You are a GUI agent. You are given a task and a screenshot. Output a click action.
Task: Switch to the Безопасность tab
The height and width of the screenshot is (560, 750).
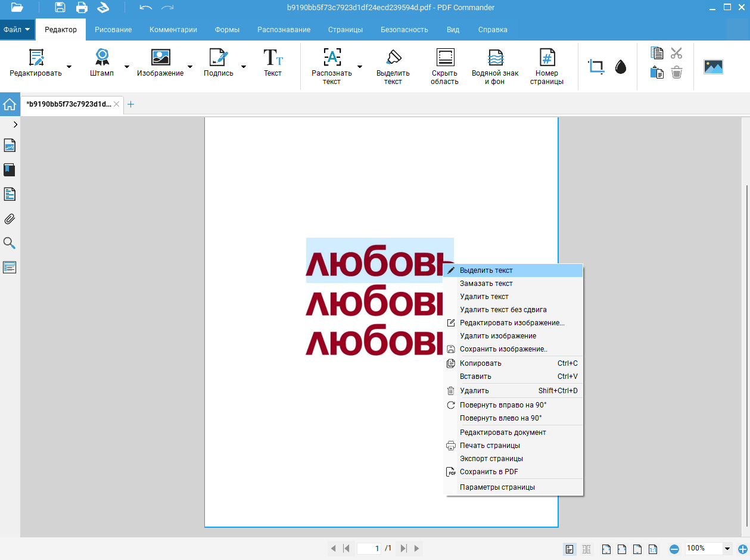(x=404, y=29)
